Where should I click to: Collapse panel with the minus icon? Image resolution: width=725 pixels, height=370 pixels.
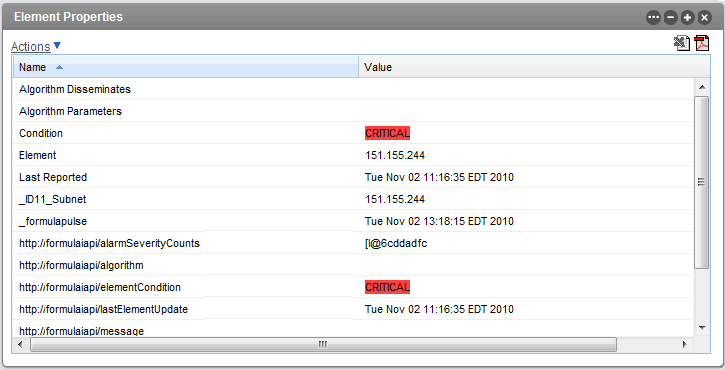670,18
